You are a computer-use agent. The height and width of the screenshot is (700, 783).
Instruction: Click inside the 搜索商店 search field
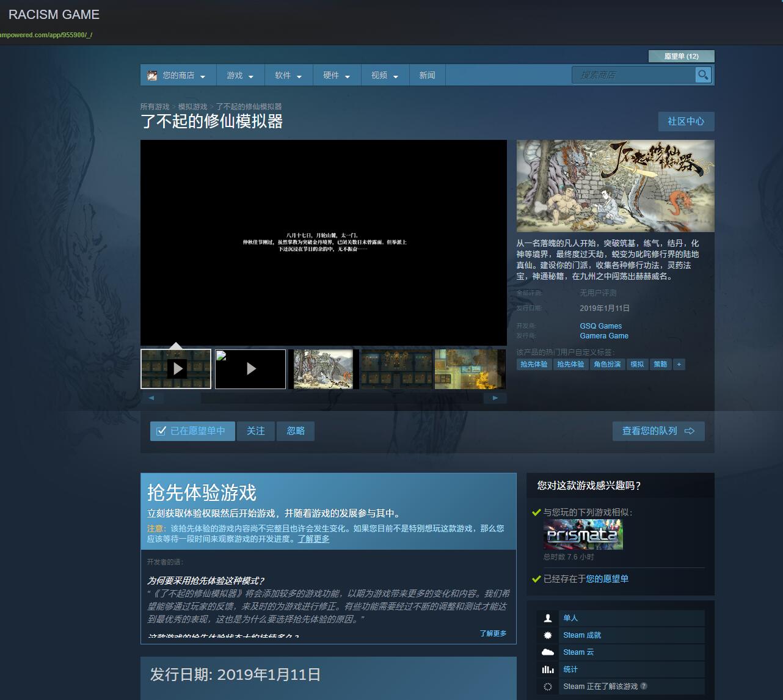tap(633, 75)
